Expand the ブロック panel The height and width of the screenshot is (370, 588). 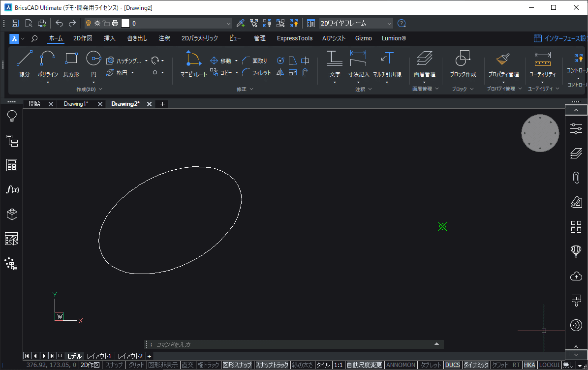pyautogui.click(x=463, y=89)
